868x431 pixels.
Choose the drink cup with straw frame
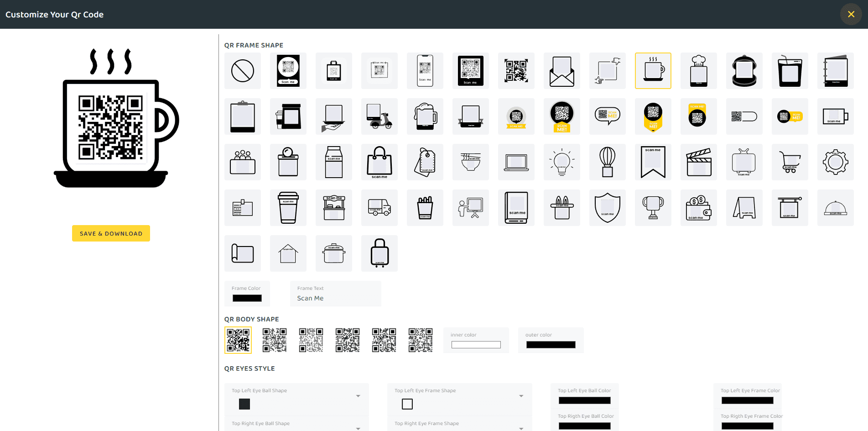[x=790, y=71]
